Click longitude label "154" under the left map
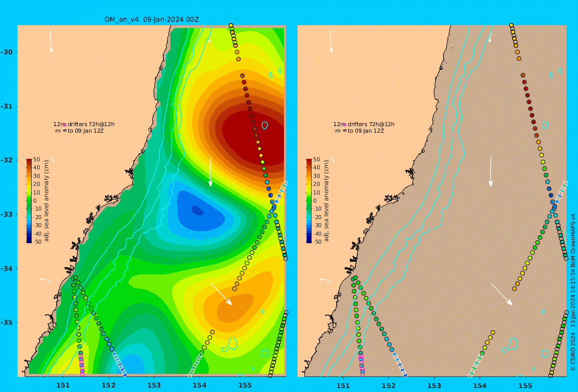 coord(200,385)
